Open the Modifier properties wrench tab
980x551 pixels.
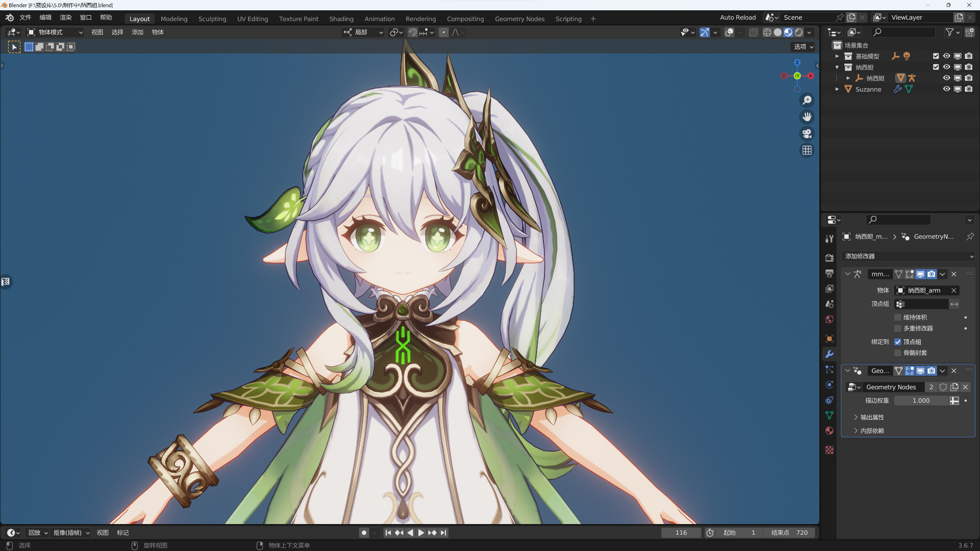coord(829,354)
